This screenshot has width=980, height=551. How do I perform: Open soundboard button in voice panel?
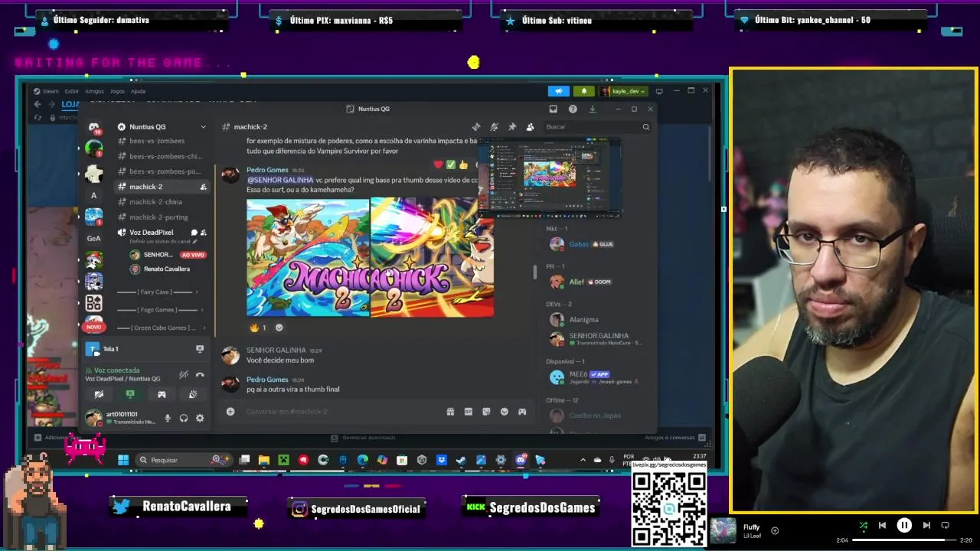click(x=193, y=394)
